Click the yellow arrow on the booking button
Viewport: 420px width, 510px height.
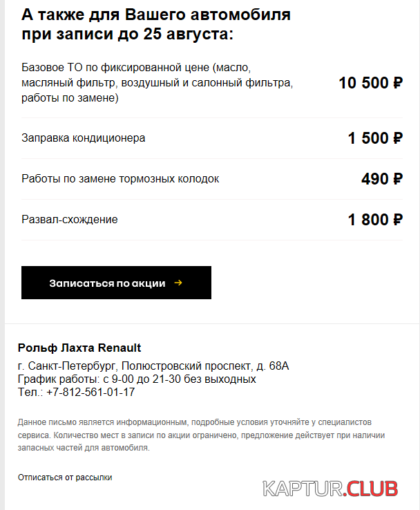point(178,283)
